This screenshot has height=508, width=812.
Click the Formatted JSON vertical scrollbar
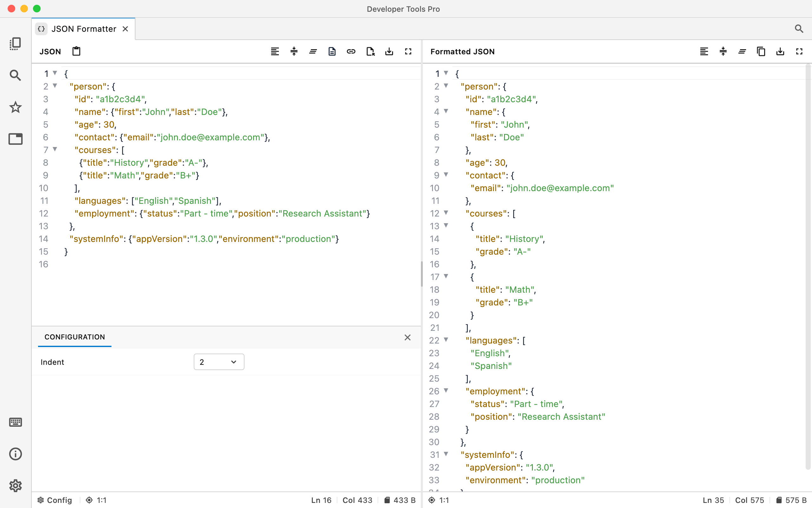808,267
